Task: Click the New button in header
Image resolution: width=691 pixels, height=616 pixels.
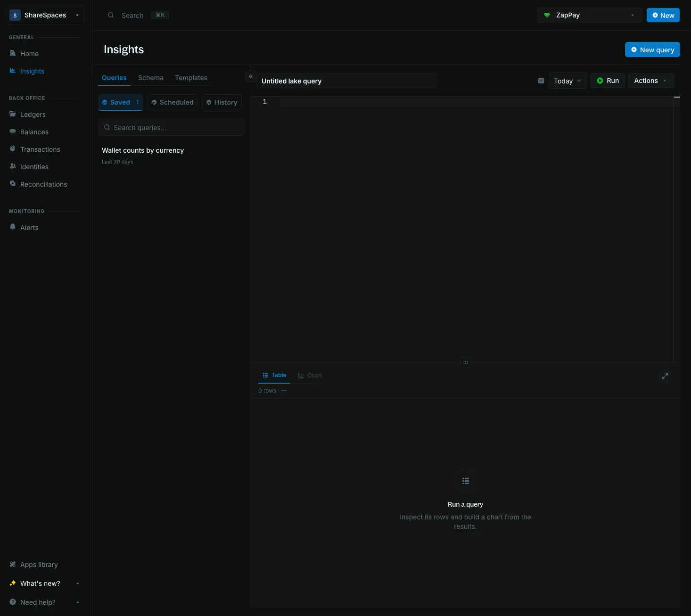Action: pyautogui.click(x=663, y=15)
